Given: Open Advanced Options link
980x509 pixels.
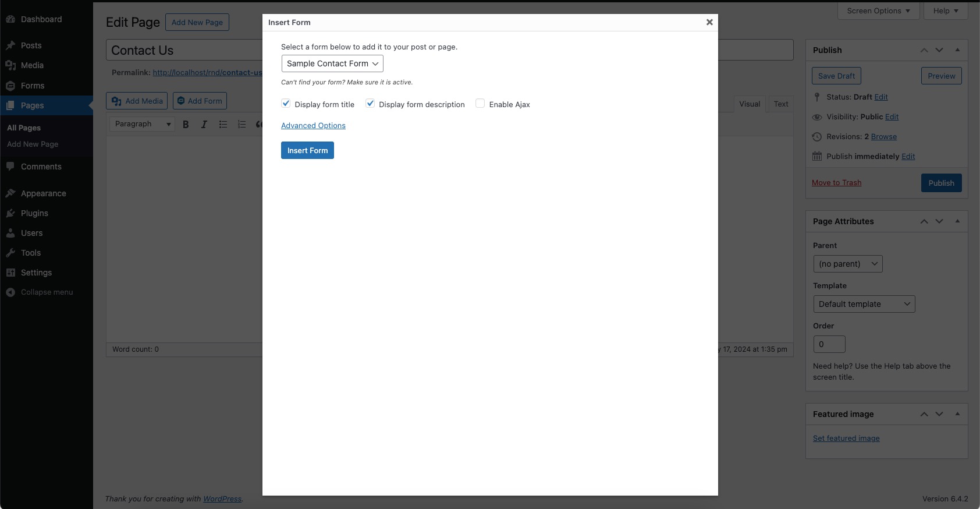Looking at the screenshot, I should pyautogui.click(x=313, y=125).
